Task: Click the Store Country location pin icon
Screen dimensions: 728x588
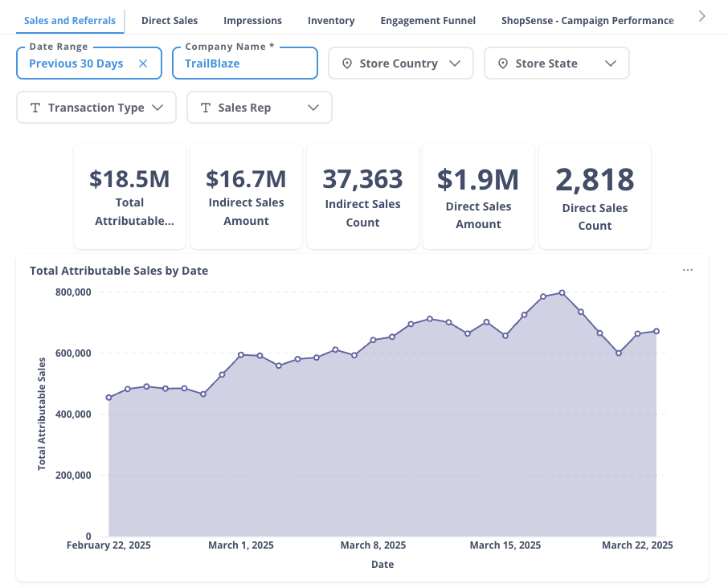Action: coord(347,63)
